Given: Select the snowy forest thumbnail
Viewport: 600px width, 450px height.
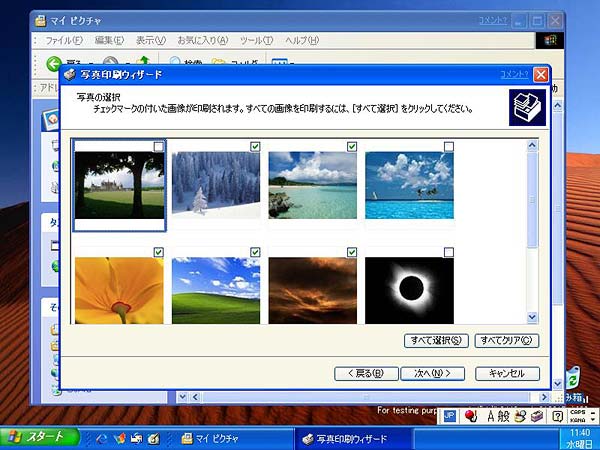Looking at the screenshot, I should click(216, 186).
